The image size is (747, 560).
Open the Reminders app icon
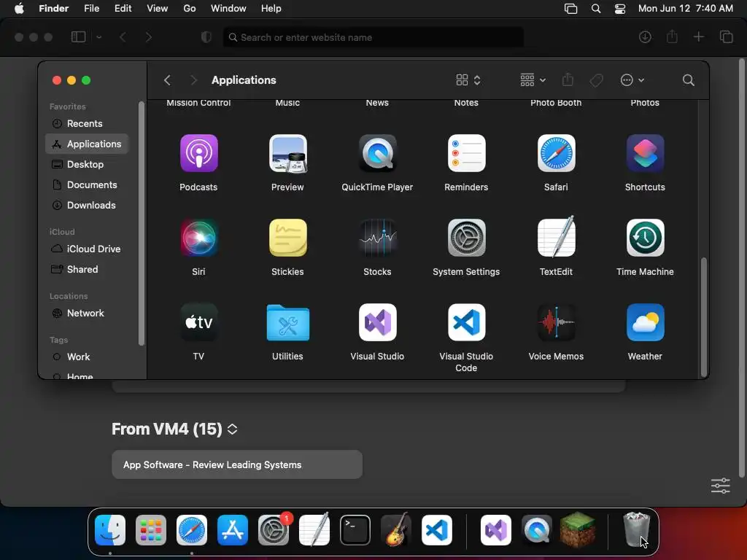(466, 153)
